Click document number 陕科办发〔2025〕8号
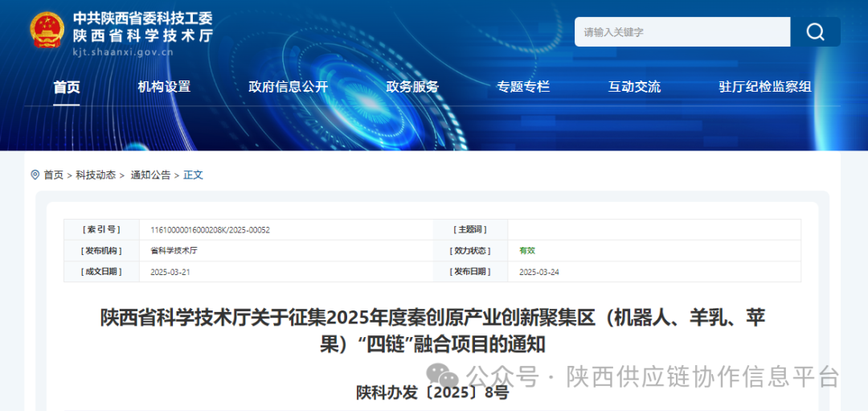The height and width of the screenshot is (411, 868). point(432,393)
